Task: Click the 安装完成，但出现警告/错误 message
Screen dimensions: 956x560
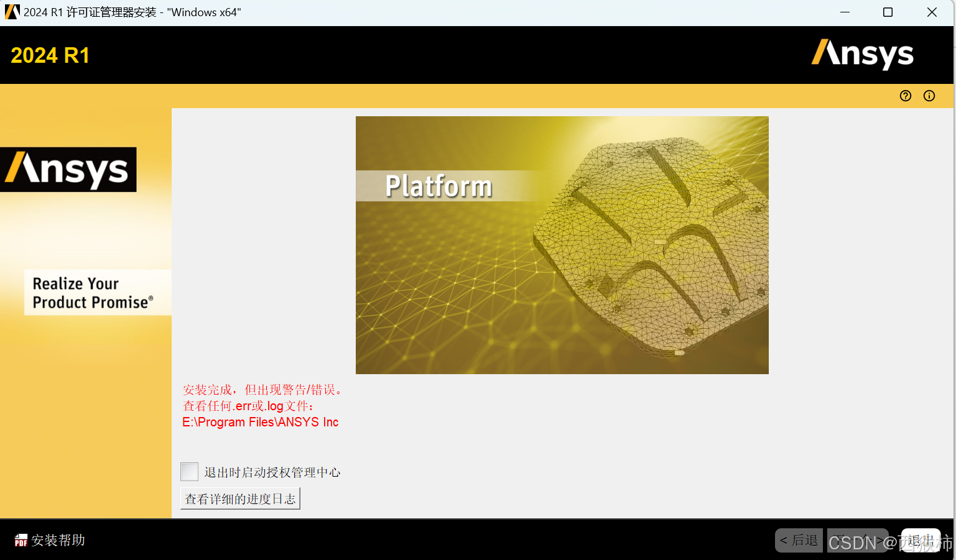Action: 262,390
